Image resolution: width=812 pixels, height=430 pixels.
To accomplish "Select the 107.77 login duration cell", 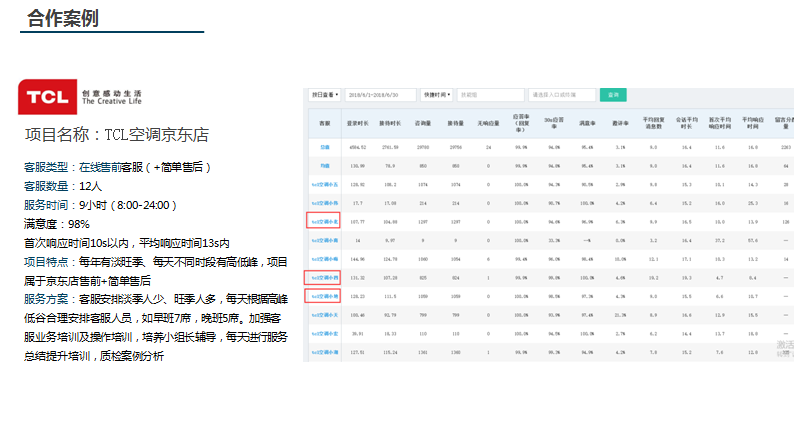I will click(x=358, y=222).
